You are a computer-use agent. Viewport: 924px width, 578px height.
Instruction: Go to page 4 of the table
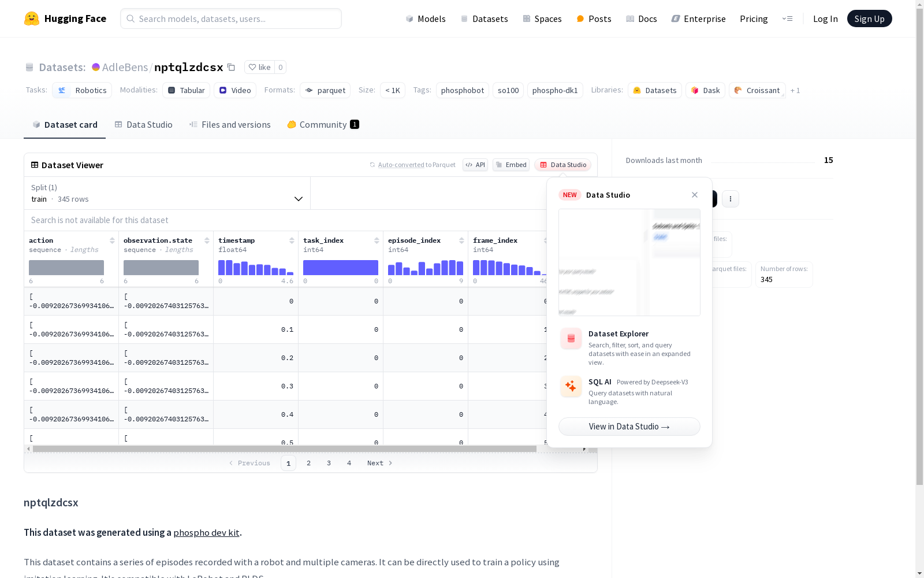349,463
